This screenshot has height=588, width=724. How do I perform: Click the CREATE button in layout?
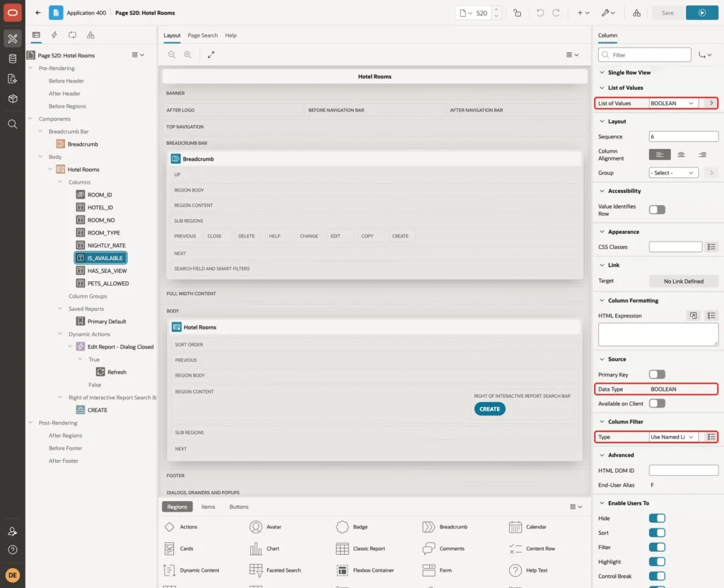point(489,409)
